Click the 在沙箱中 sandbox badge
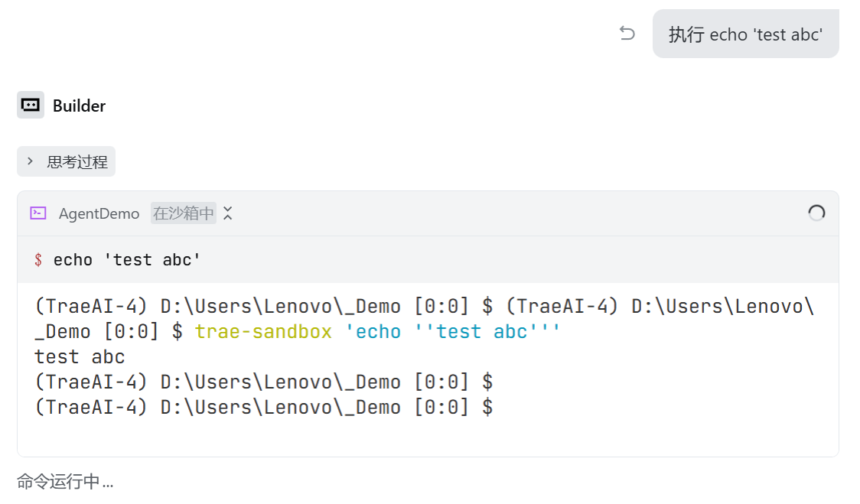The image size is (860, 504). [x=184, y=213]
